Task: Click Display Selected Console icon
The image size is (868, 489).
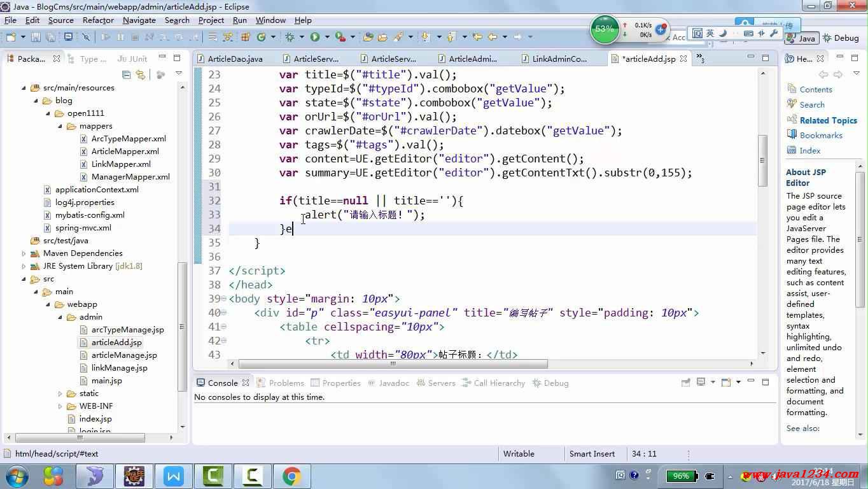Action: click(x=701, y=383)
